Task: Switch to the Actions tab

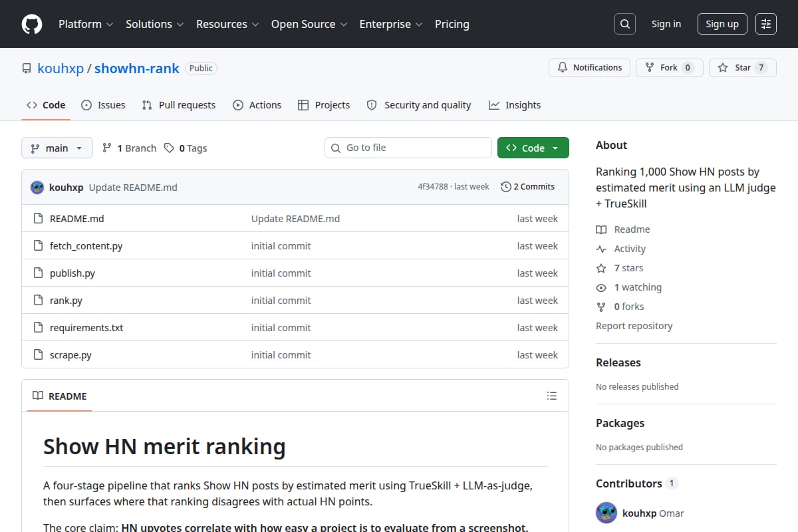Action: click(257, 105)
